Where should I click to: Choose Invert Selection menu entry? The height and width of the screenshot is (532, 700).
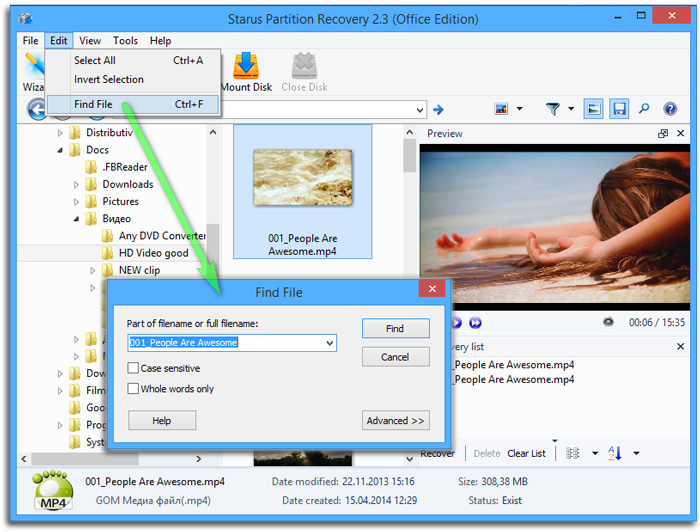point(133,79)
